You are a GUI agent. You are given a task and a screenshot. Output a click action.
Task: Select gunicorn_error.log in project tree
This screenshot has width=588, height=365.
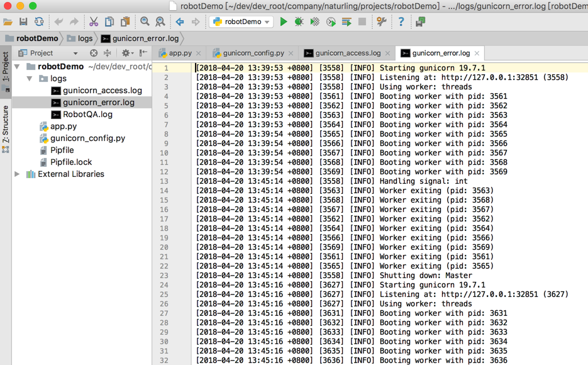(x=98, y=103)
